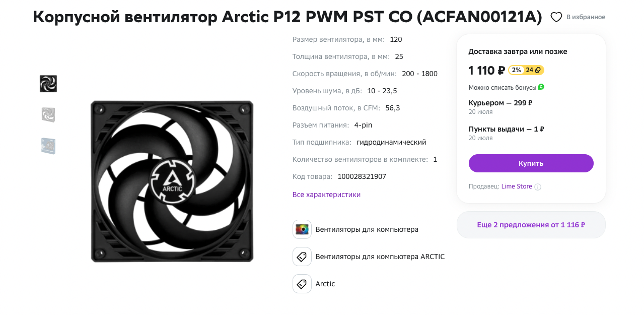The width and height of the screenshot is (644, 315).
Task: Expand Еще 2 предложения от 1 116 ₽
Action: tap(531, 225)
